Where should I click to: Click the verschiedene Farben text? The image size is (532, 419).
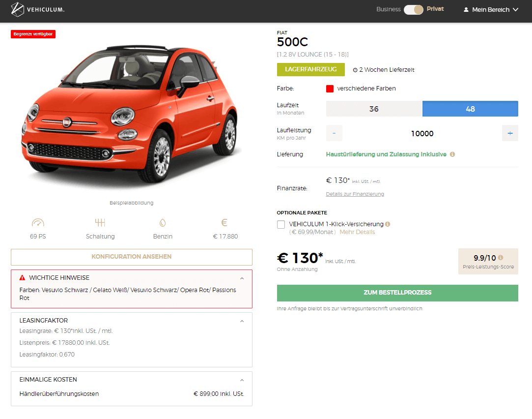(x=366, y=89)
